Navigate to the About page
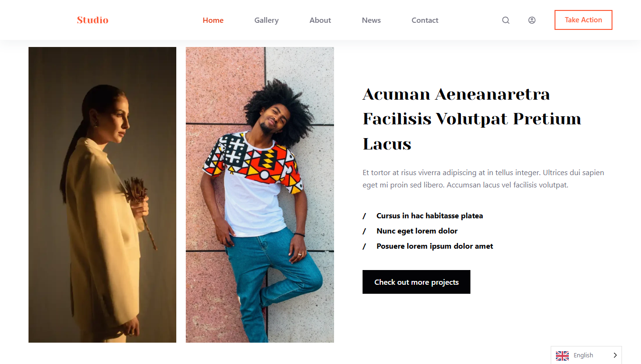Image resolution: width=641 pixels, height=364 pixels. click(320, 20)
